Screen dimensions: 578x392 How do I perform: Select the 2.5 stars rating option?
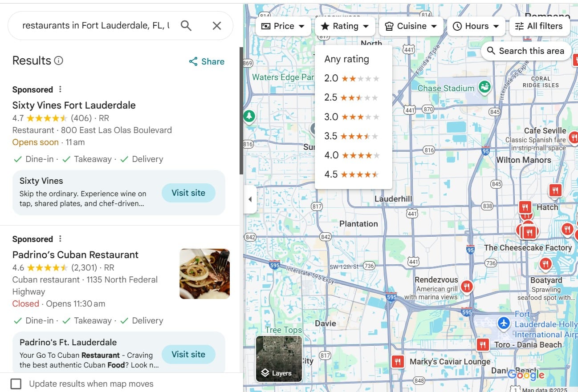click(354, 97)
